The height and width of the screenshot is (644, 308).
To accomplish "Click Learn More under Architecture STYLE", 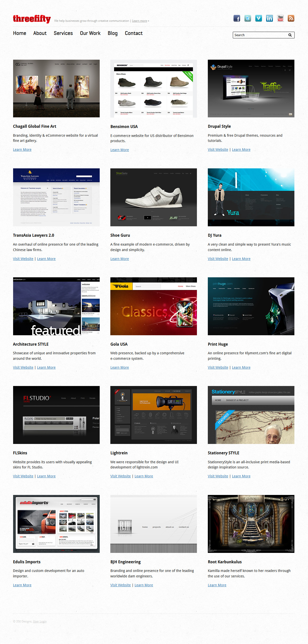I will [x=46, y=367].
